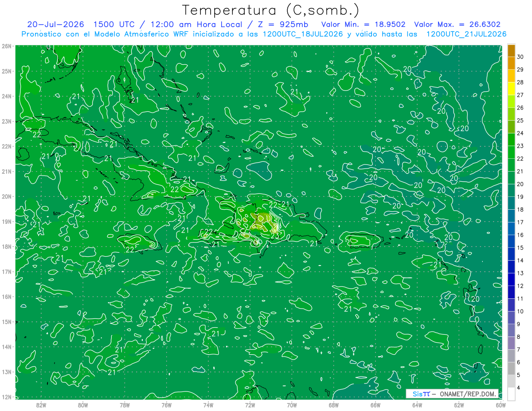Click the "24" value on the color scale
The width and height of the screenshot is (532, 411).
(x=520, y=133)
